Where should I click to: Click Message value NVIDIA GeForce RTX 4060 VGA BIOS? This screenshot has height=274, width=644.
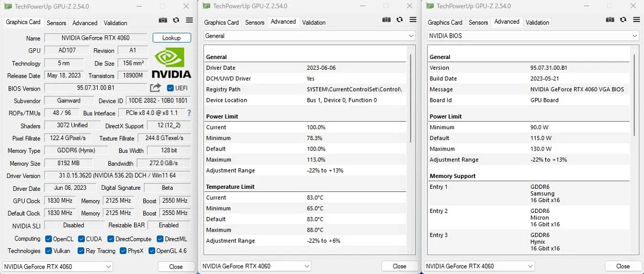click(x=577, y=90)
